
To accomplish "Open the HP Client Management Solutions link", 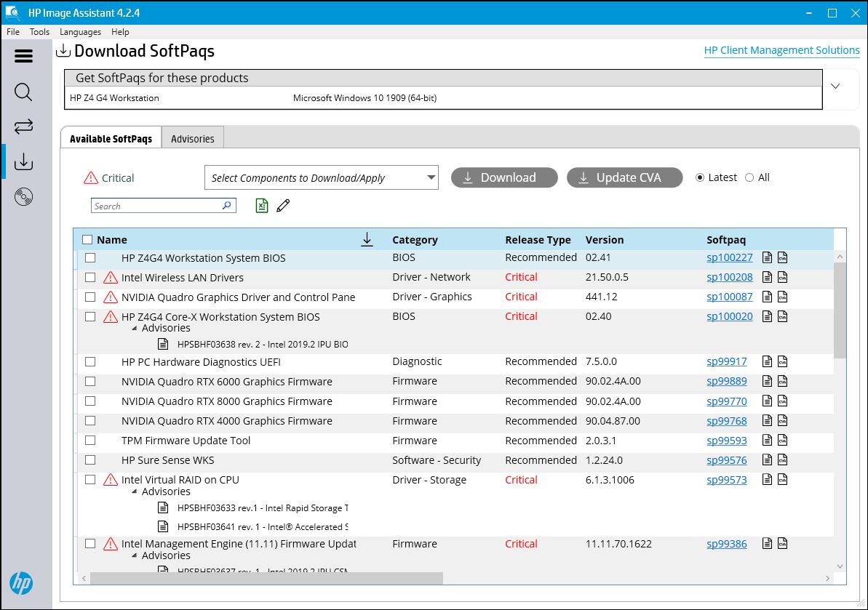I will 781,50.
